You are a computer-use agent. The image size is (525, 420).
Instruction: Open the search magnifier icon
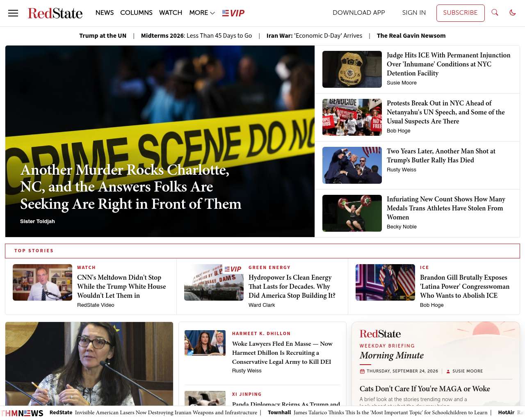click(495, 13)
